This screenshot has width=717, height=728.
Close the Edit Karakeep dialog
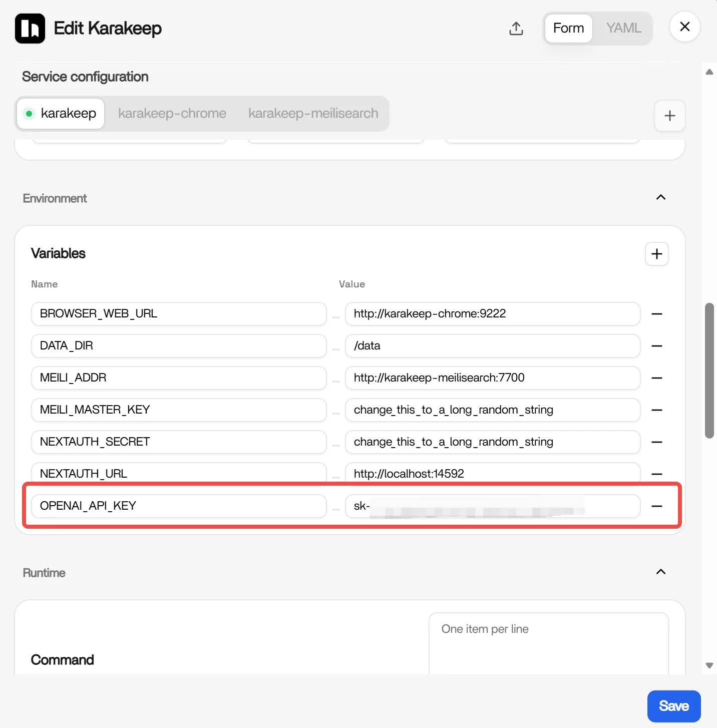coord(685,27)
